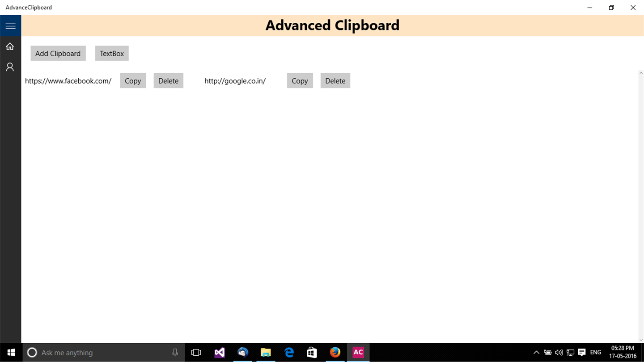The height and width of the screenshot is (362, 644).
Task: Click the Ask me anything search box
Action: pos(103,353)
